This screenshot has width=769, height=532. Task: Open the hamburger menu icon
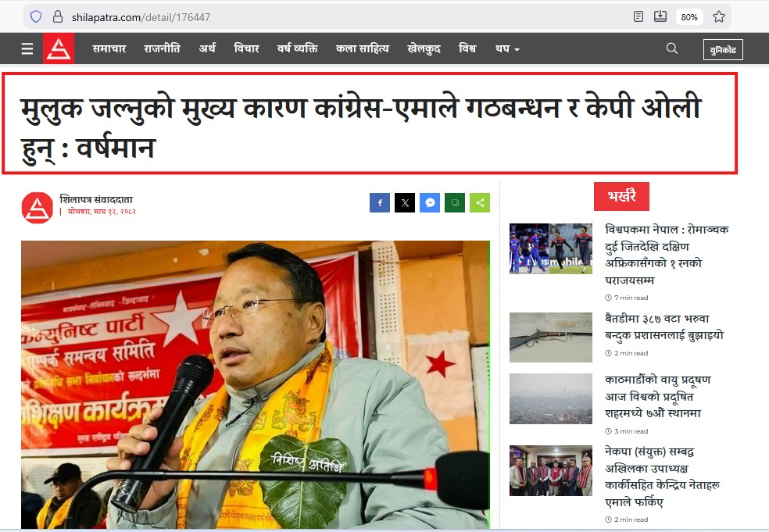(27, 48)
